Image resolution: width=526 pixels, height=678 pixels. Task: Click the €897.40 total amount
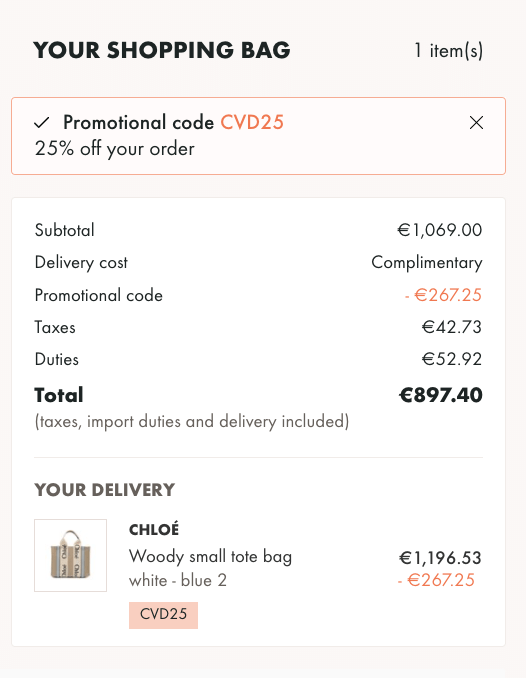[x=440, y=395]
